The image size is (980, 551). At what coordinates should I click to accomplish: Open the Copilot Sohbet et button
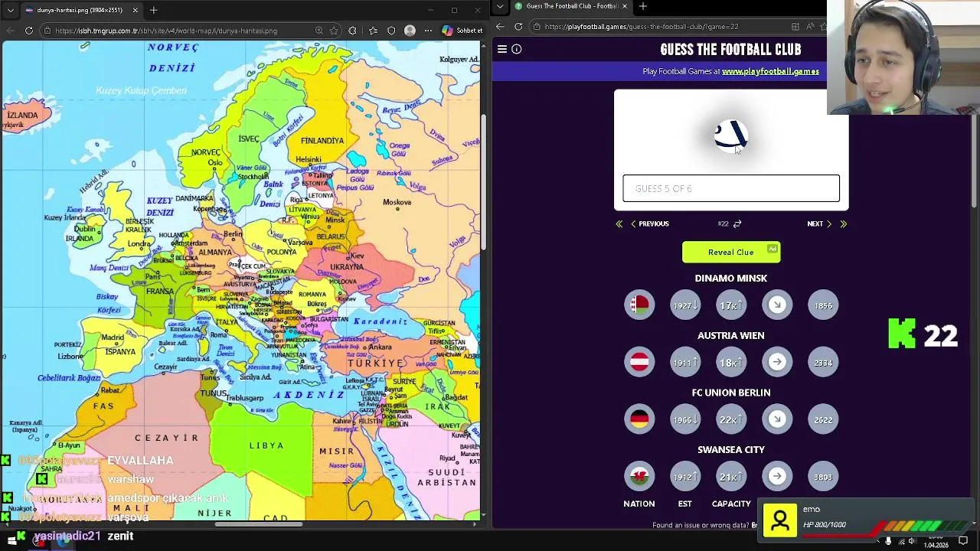pos(462,31)
